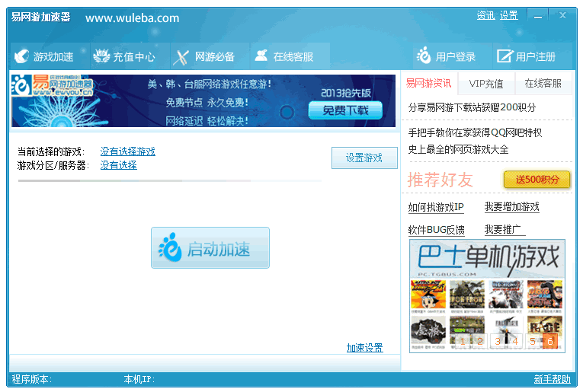This screenshot has height=392, width=583.
Task: Open news item 史上最全的网页游戏大全
Action: pos(459,149)
